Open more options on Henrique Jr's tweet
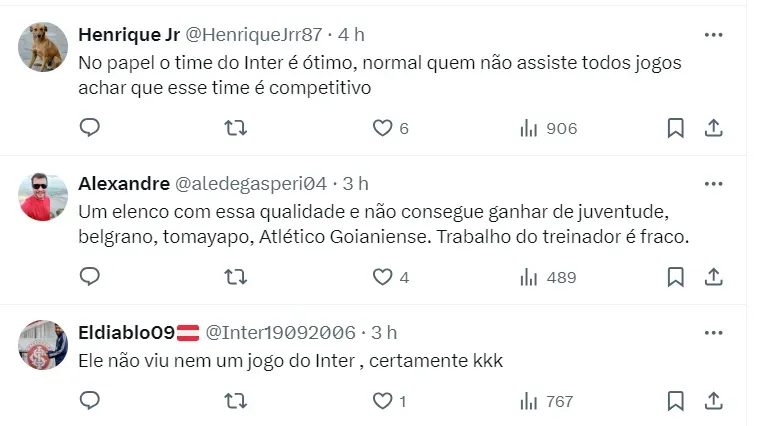The width and height of the screenshot is (762, 426). tap(713, 35)
